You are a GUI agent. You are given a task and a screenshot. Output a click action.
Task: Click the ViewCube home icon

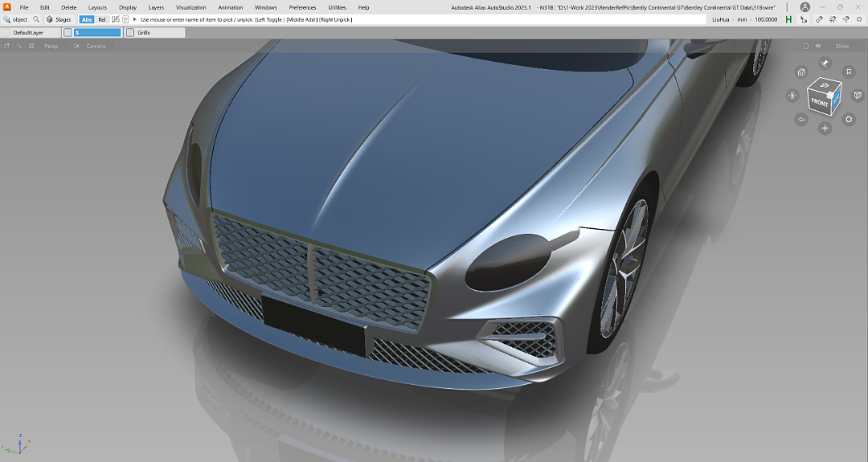[801, 72]
